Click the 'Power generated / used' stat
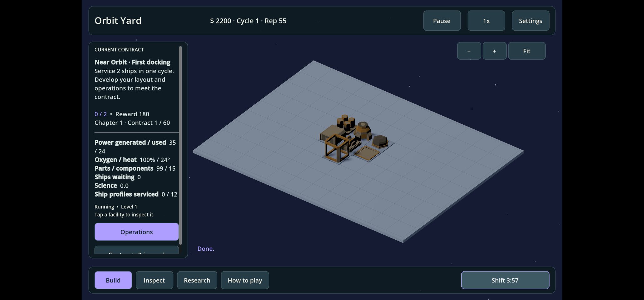This screenshot has height=300, width=644. 130,142
